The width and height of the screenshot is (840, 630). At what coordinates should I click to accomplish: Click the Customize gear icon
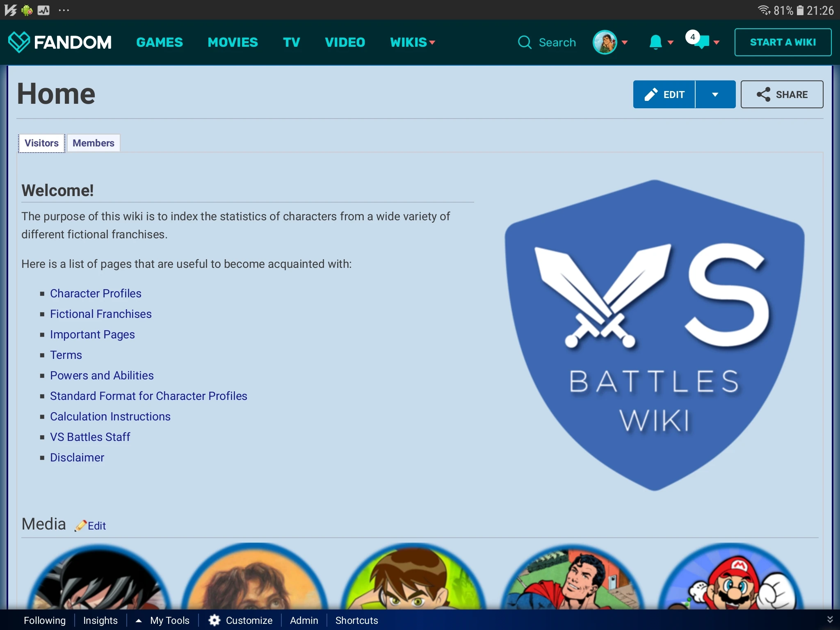pos(215,620)
